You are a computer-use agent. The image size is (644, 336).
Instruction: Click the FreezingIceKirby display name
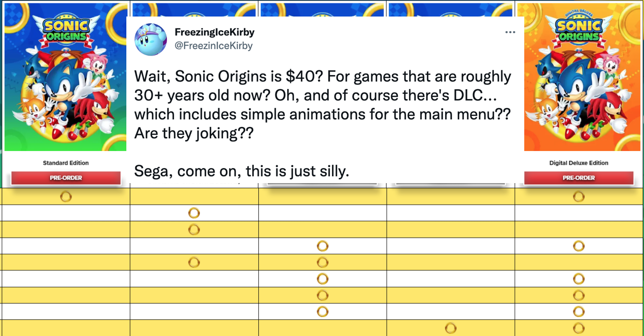pos(214,32)
